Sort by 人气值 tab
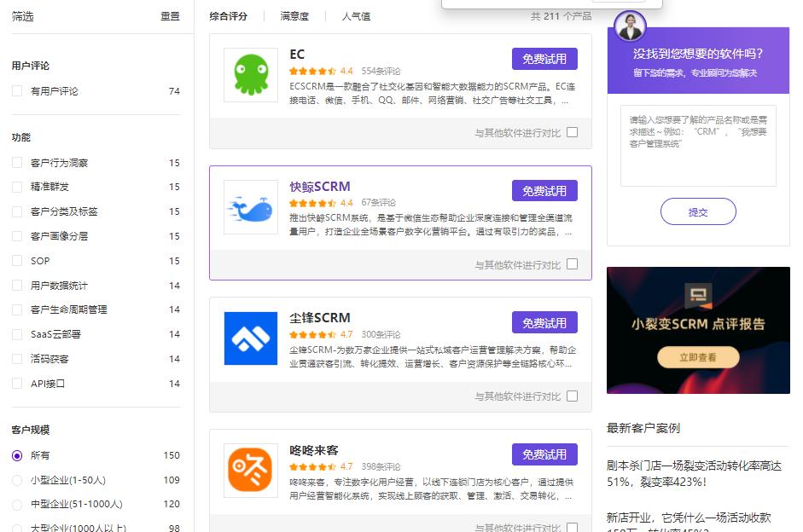This screenshot has height=532, width=803. coord(356,16)
